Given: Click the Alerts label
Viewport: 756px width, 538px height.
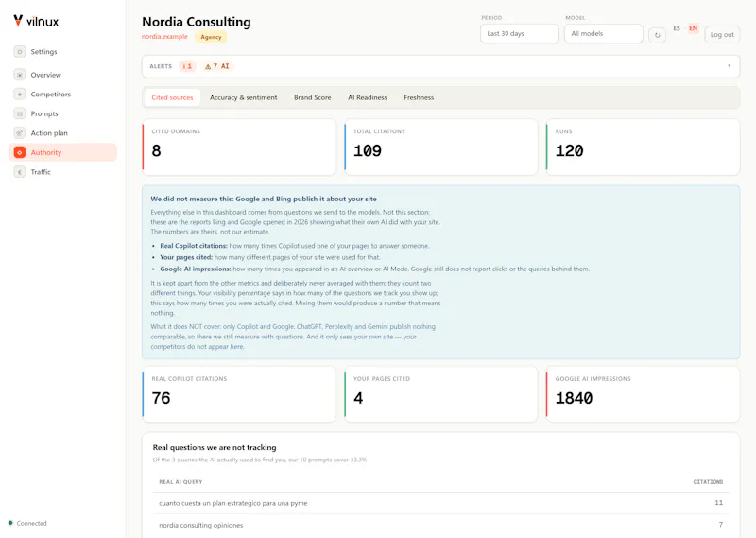Looking at the screenshot, I should click(x=161, y=66).
